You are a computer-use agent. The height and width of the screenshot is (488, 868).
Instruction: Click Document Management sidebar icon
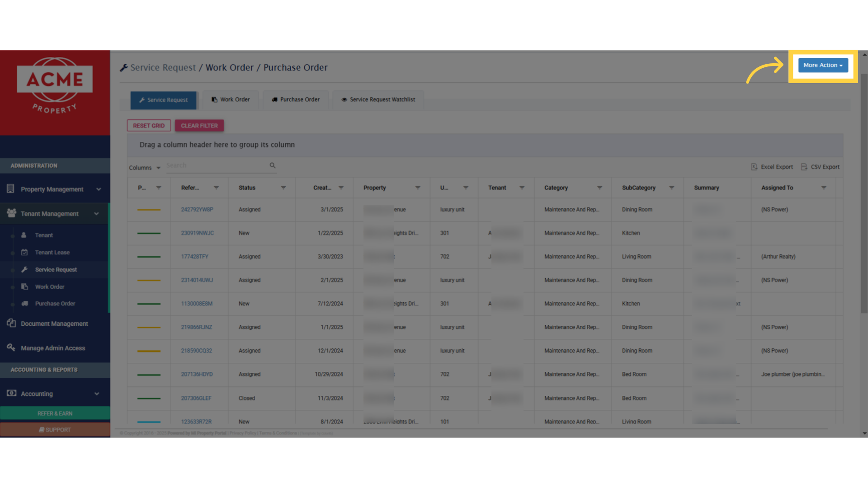11,323
